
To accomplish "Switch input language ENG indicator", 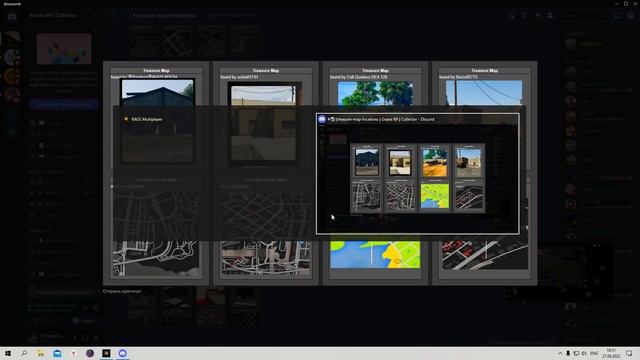I will pos(594,353).
